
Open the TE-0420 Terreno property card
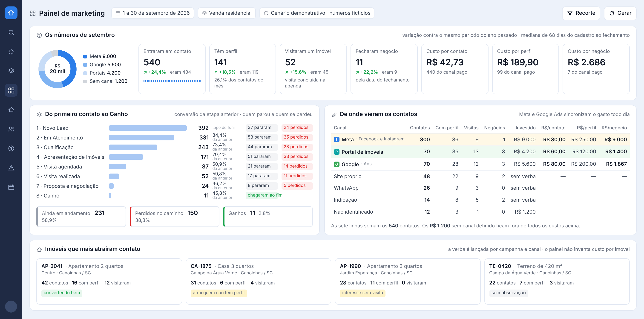[557, 281]
